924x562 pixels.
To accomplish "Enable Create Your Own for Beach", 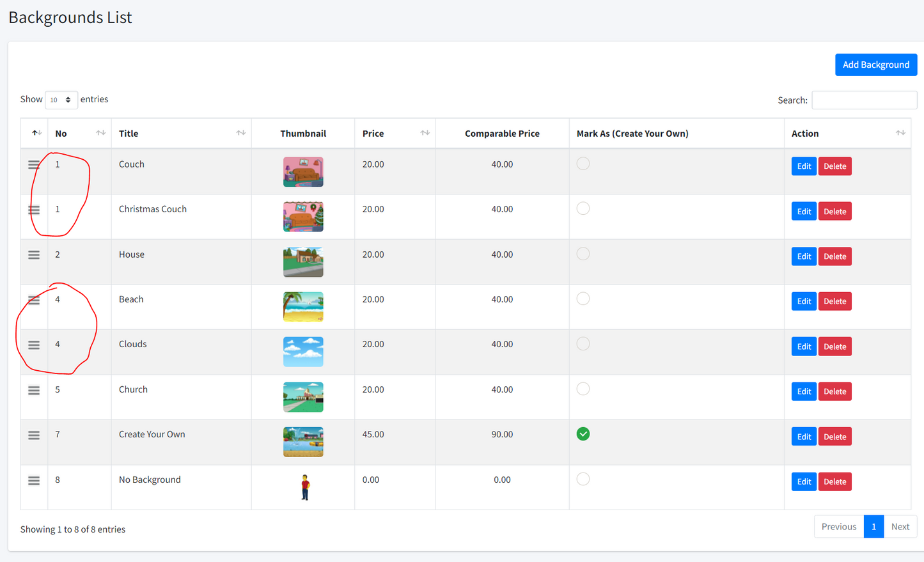I will click(583, 299).
